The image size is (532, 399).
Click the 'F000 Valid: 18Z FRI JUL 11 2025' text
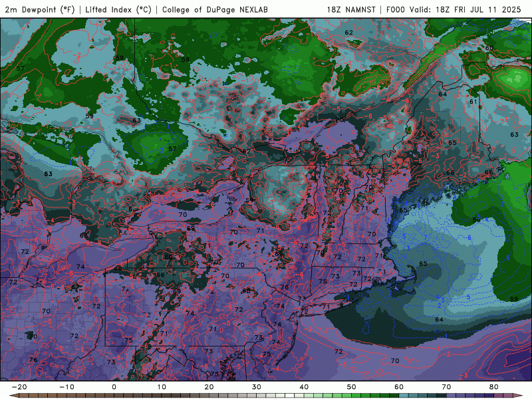pyautogui.click(x=454, y=9)
